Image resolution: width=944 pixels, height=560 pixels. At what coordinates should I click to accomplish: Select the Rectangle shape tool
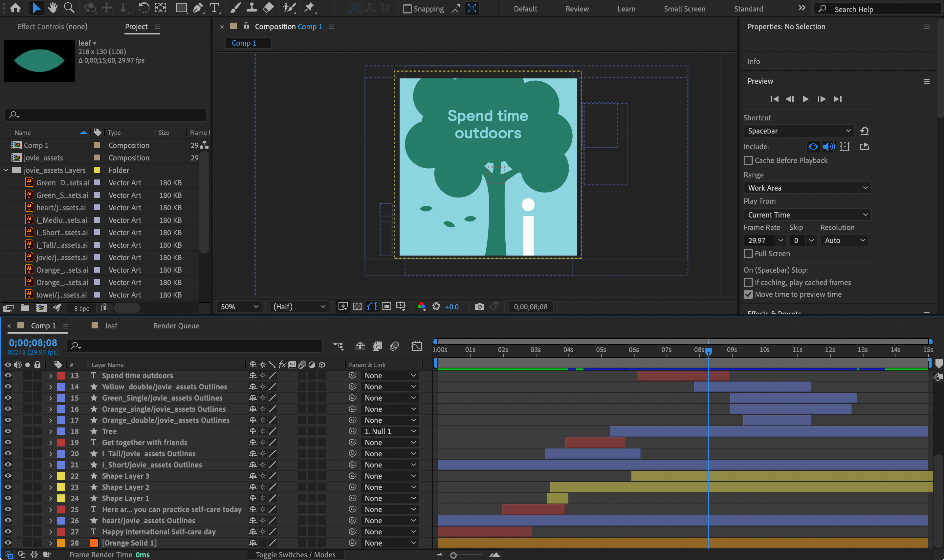coord(181,8)
